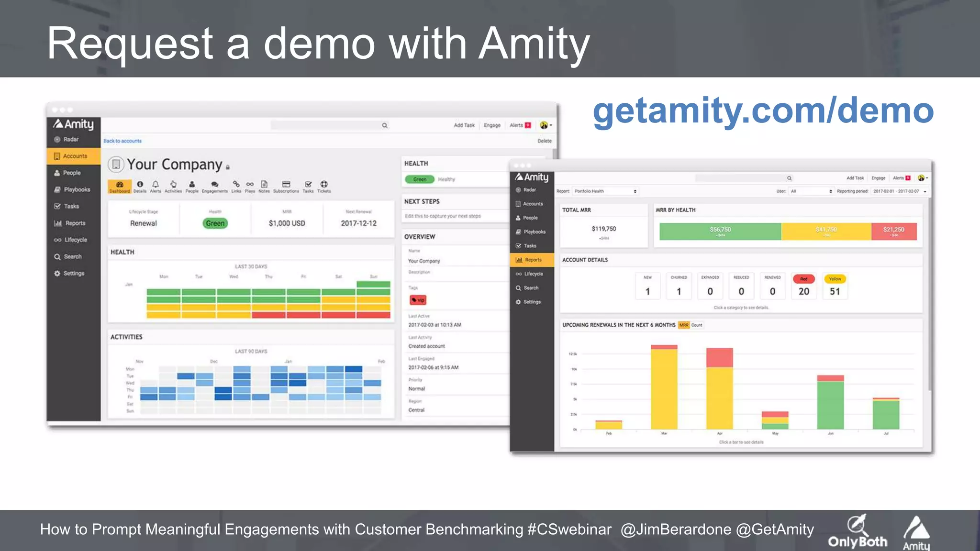Open the User All dropdown
The width and height of the screenshot is (980, 551).
811,191
